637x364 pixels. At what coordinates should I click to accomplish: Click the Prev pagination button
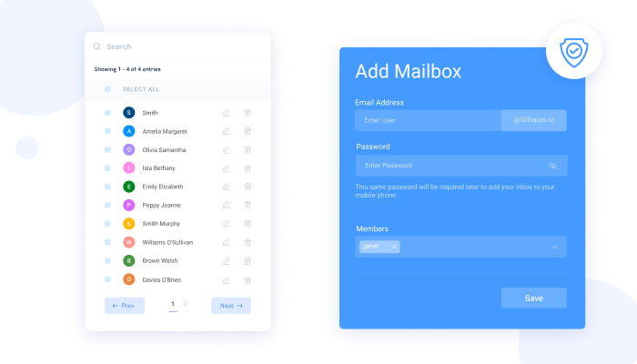(x=124, y=306)
